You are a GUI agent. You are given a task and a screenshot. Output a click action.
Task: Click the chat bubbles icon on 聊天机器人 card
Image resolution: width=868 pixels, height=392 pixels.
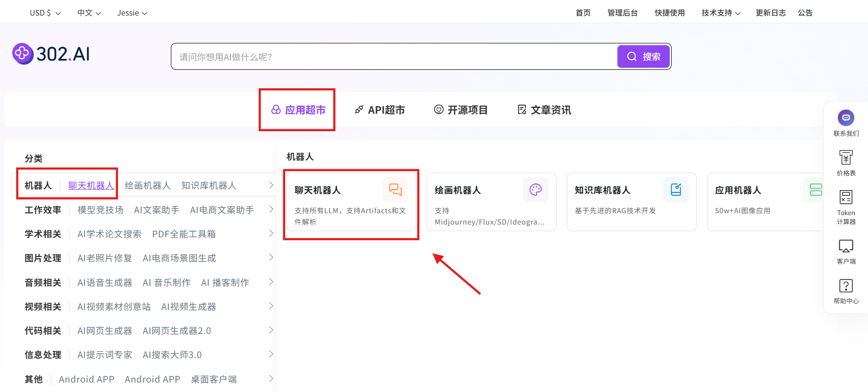(395, 190)
